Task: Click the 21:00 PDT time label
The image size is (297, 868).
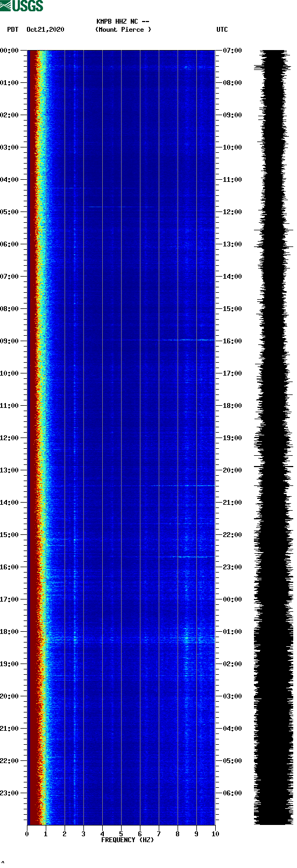Action: click(10, 729)
